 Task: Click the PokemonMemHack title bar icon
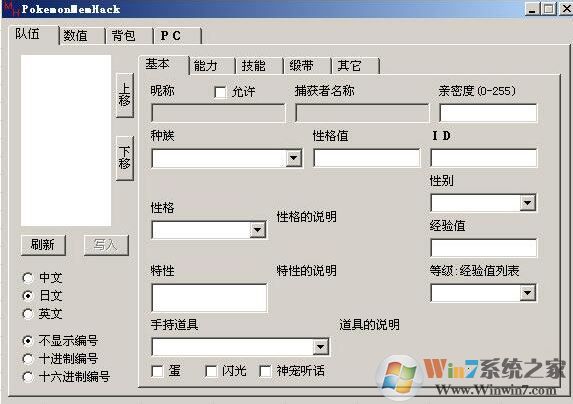click(11, 9)
